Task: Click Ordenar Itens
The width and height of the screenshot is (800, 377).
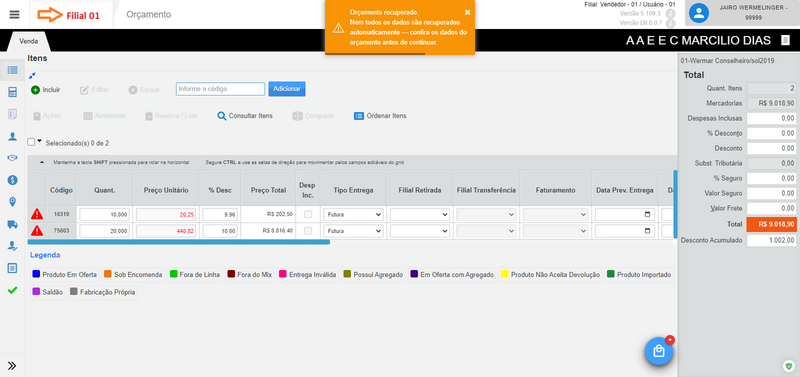Action: (380, 116)
